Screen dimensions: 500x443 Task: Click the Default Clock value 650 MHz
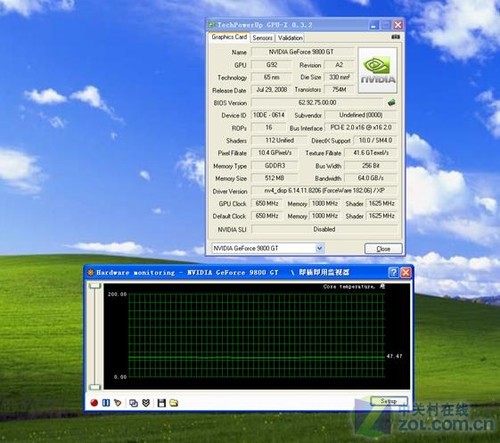tap(267, 216)
